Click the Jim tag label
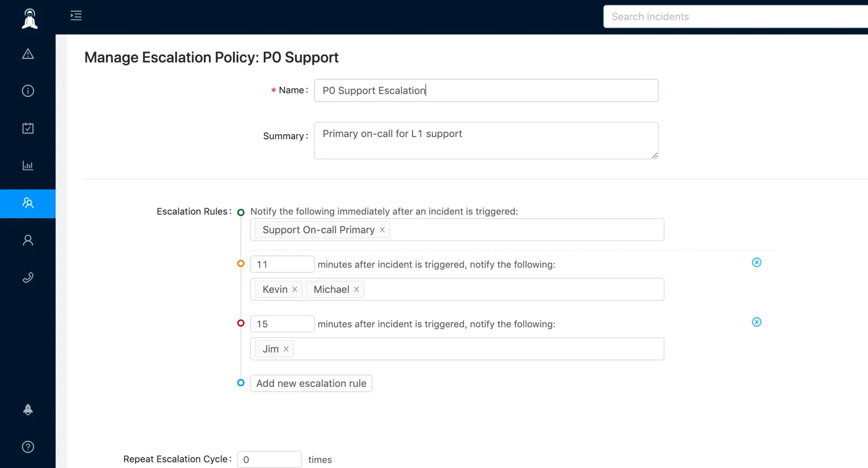The width and height of the screenshot is (868, 468). pos(270,349)
